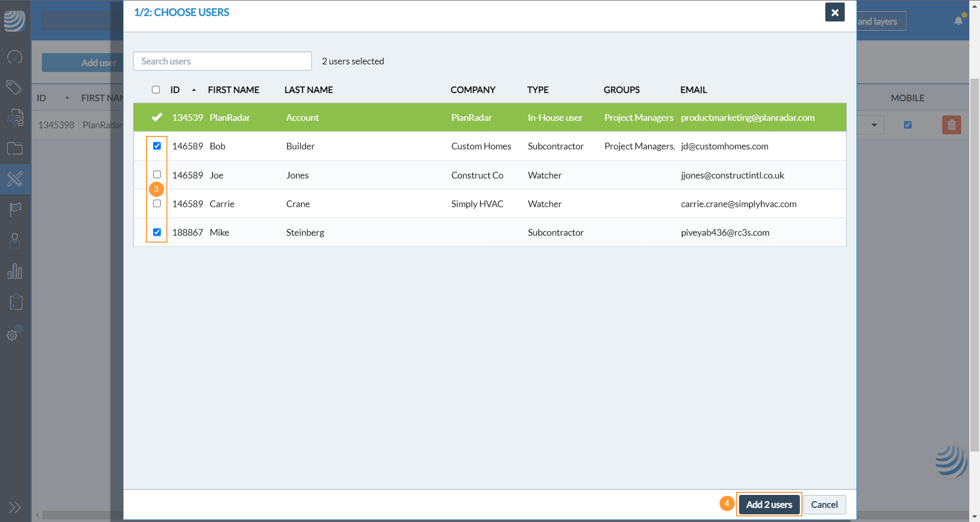Click the Add 2 users button
The image size is (980, 522).
click(x=769, y=505)
